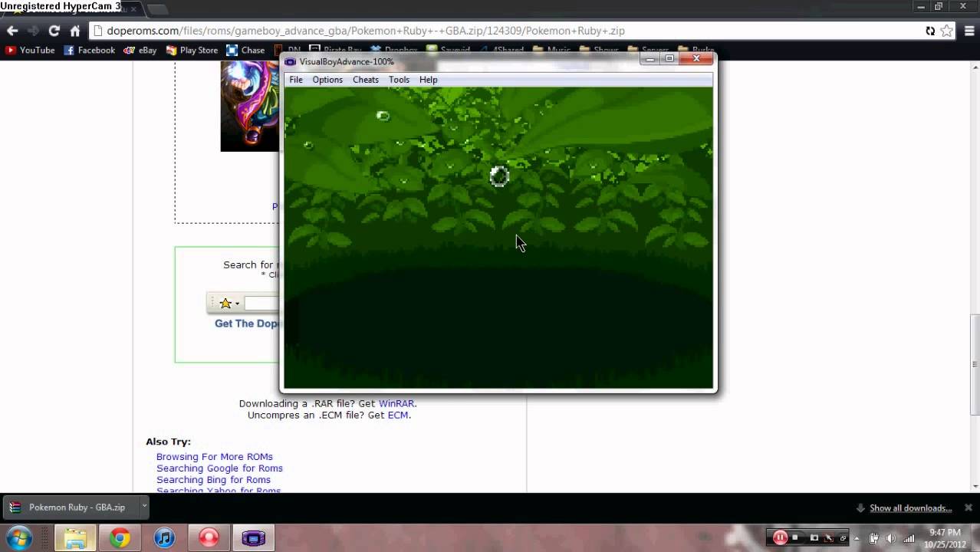
Task: Click the ECM download link
Action: click(398, 415)
